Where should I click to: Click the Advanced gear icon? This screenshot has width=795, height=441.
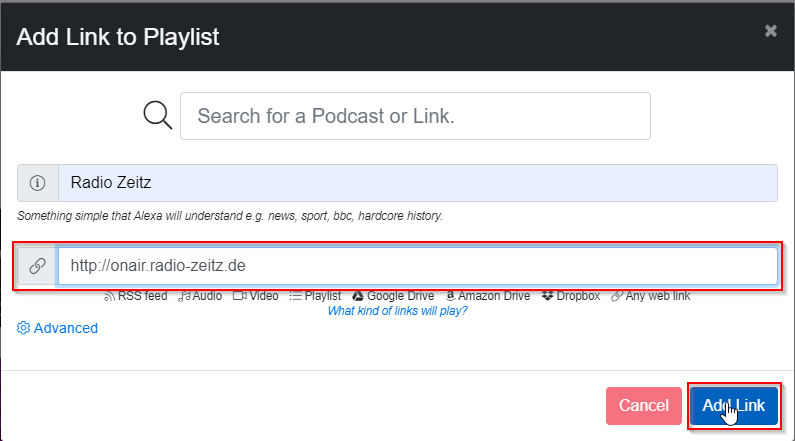(23, 328)
